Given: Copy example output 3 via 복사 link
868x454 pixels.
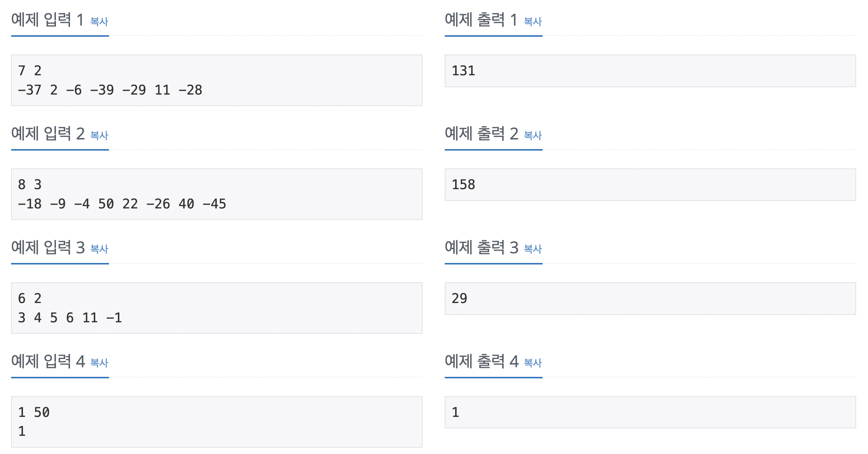Looking at the screenshot, I should coord(533,249).
